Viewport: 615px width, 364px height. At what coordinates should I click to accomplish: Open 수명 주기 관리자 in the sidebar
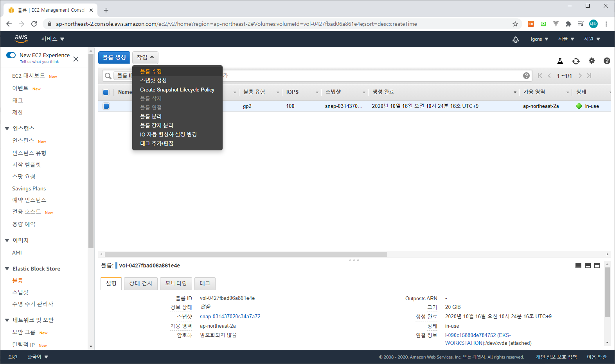click(x=32, y=304)
